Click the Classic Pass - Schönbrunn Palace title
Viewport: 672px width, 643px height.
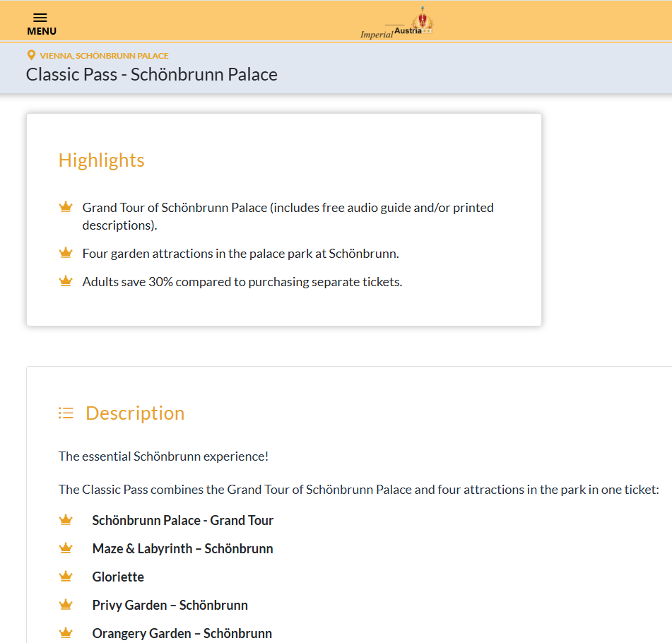point(152,75)
